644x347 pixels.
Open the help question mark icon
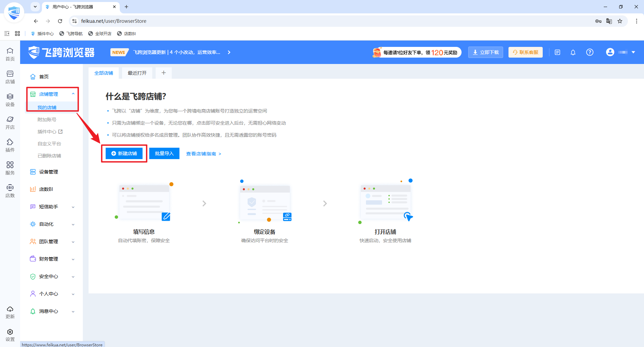click(590, 52)
